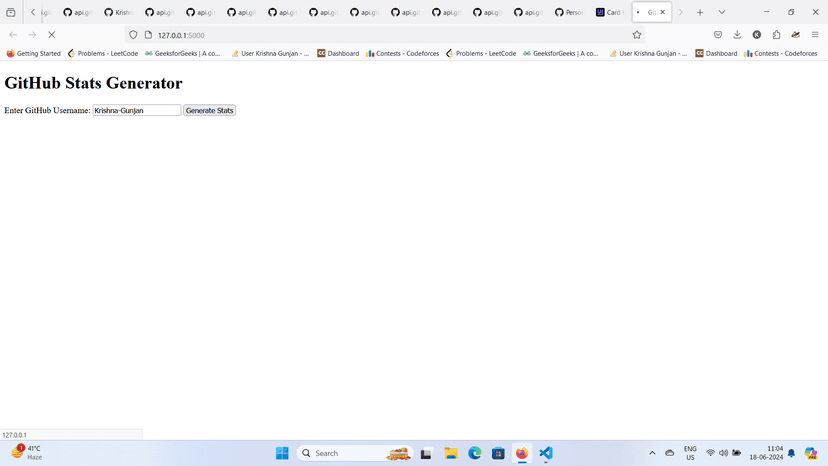The image size is (828, 466).
Task: Open the Firefox account K avatar
Action: (757, 35)
